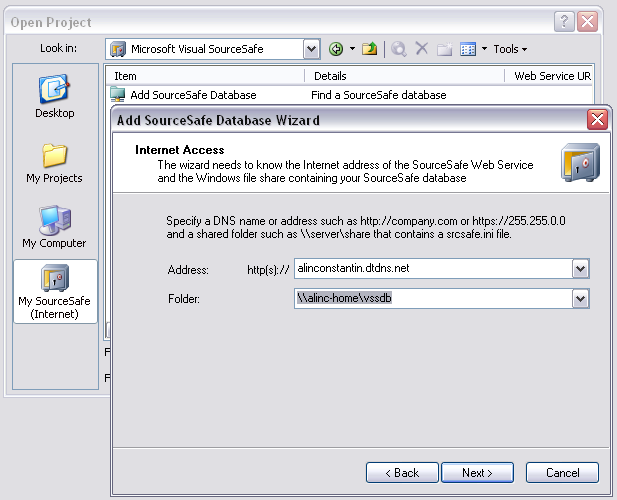The image size is (617, 500).
Task: Click the Folder input field
Action: tap(433, 299)
